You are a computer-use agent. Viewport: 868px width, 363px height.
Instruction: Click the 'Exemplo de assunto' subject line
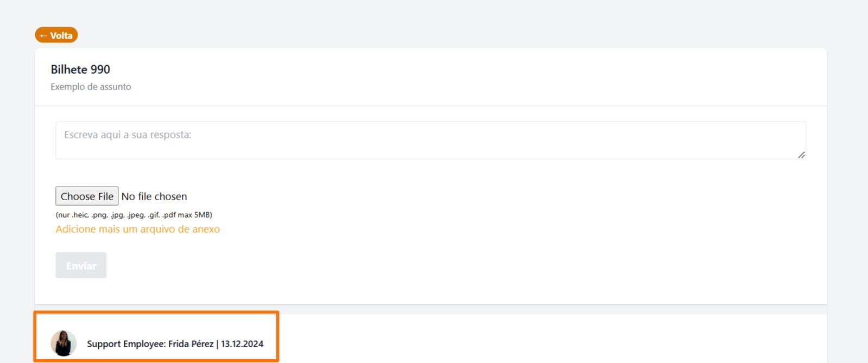click(x=91, y=87)
